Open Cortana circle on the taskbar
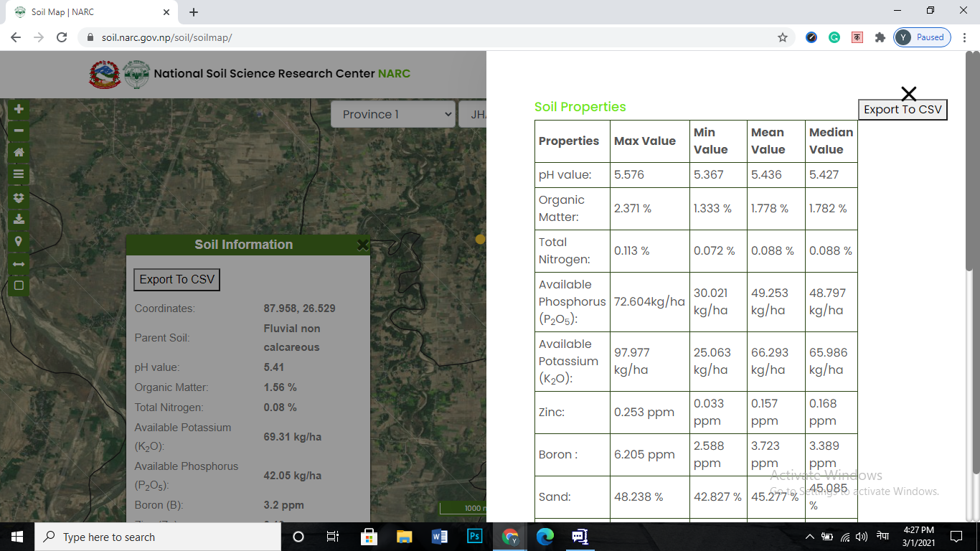980x551 pixels. click(298, 537)
